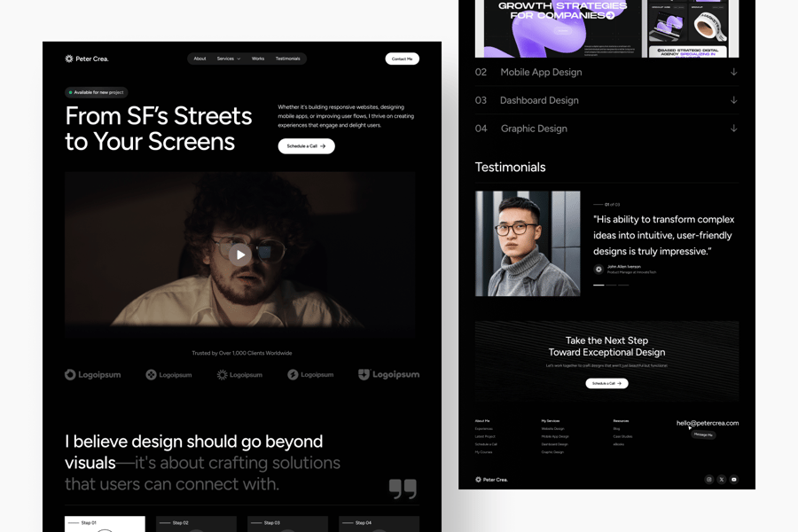798x532 pixels.
Task: Expand the Mobile App Design section arrow
Action: [x=733, y=72]
